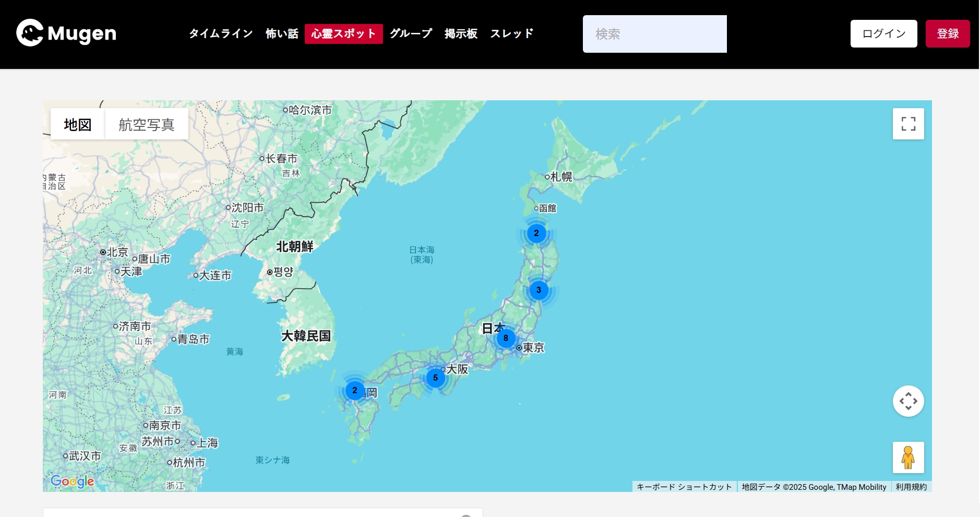The width and height of the screenshot is (980, 517).
Task: Click the Mugen logo icon
Action: click(x=30, y=33)
